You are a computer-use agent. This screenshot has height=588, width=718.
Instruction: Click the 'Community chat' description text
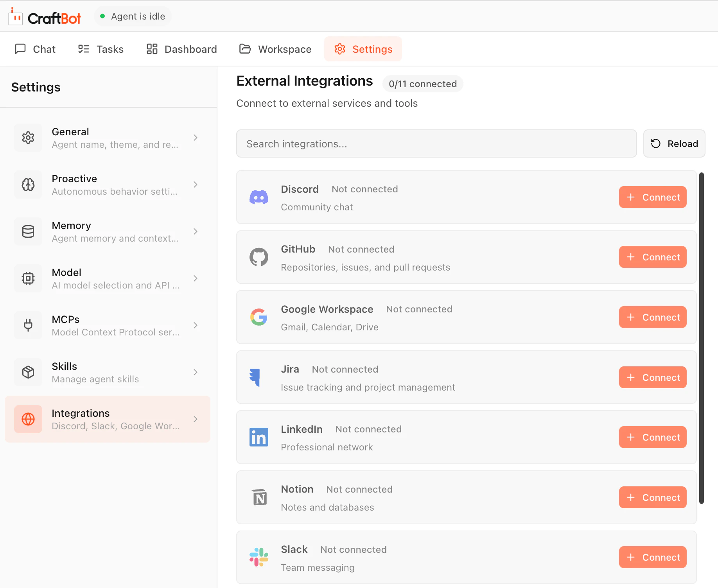(x=317, y=207)
